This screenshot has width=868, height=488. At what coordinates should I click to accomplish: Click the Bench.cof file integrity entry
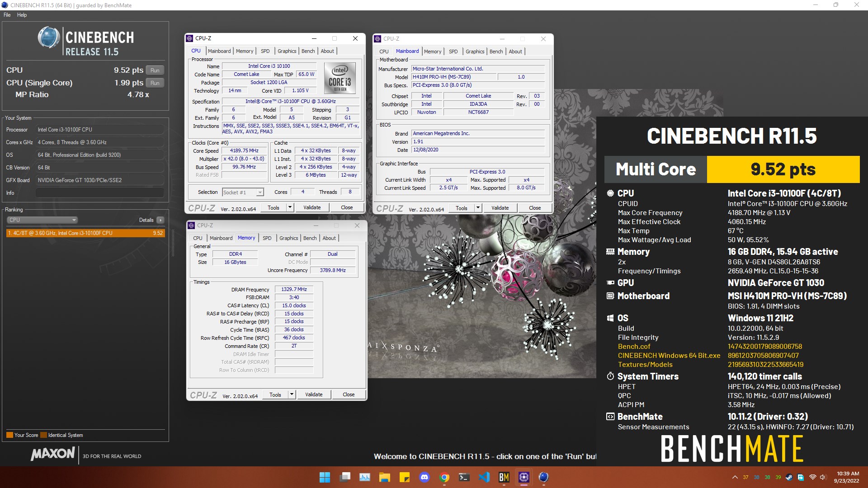point(634,347)
